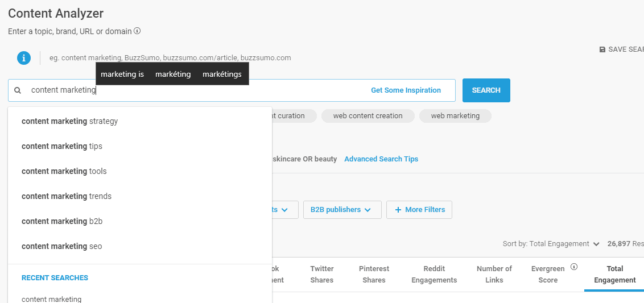Viewport: 644px width, 303px height.
Task: Open the Get Some Inspiration link
Action: coord(406,90)
